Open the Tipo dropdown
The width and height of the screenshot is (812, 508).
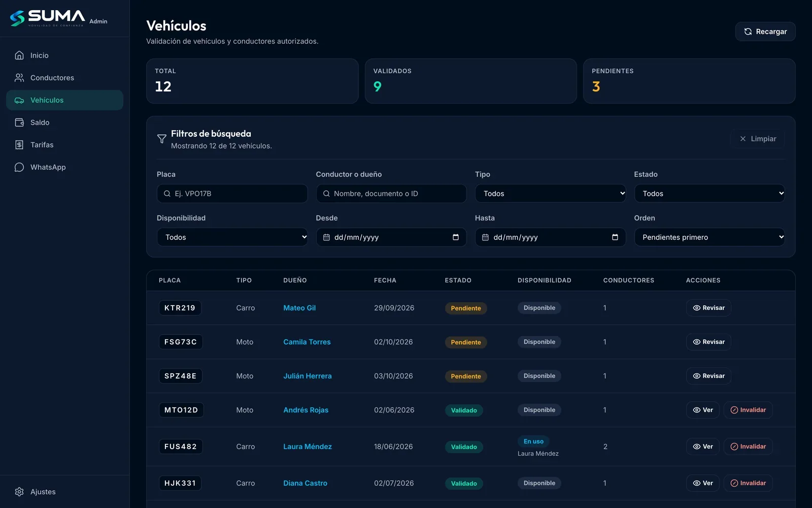click(550, 194)
